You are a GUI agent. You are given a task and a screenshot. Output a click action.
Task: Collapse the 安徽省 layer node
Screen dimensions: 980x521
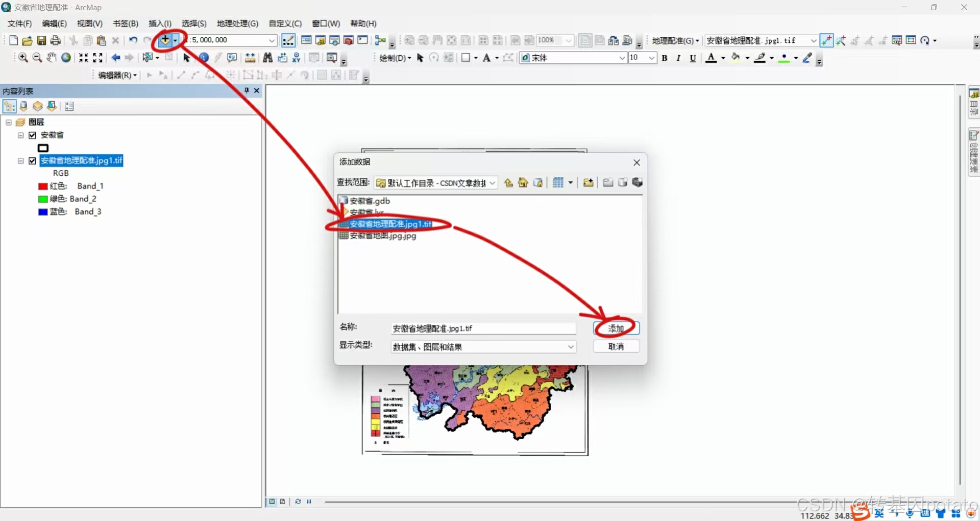tap(21, 135)
